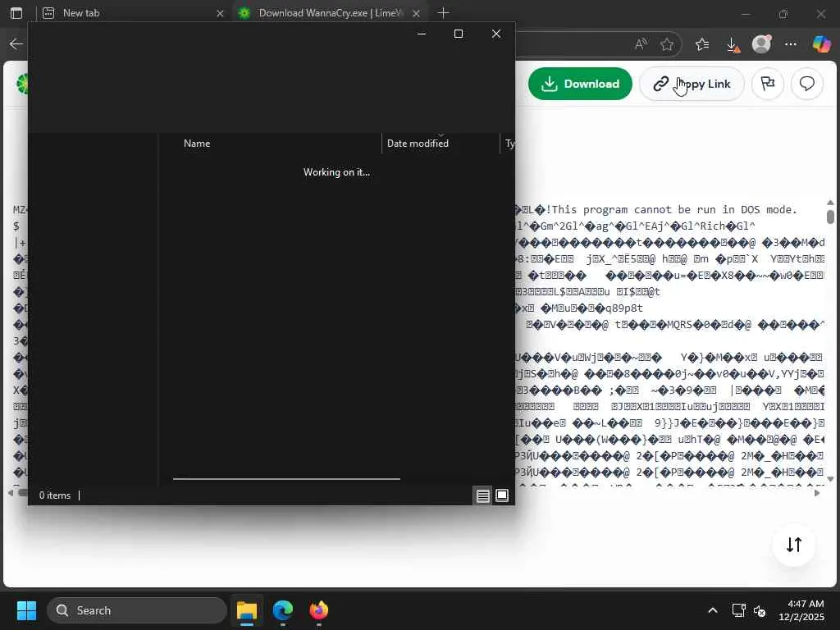Click the Read aloud icon
This screenshot has height=630, width=840.
click(x=640, y=44)
